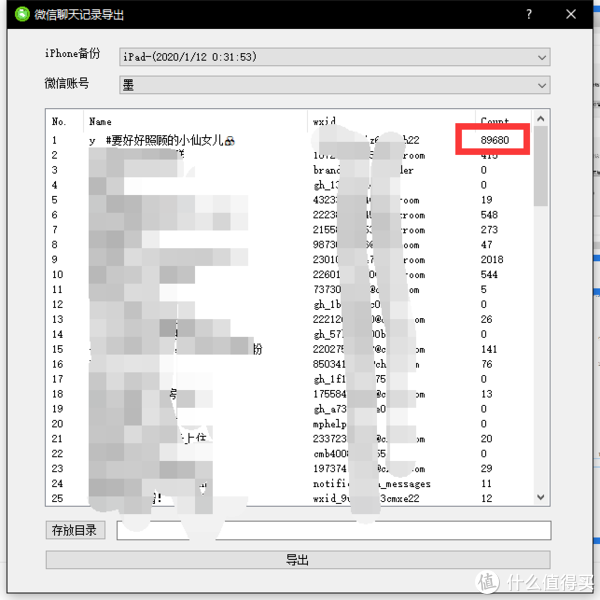Open the iPhone备份 dropdown
Image resolution: width=600 pixels, height=600 pixels.
pyautogui.click(x=334, y=57)
